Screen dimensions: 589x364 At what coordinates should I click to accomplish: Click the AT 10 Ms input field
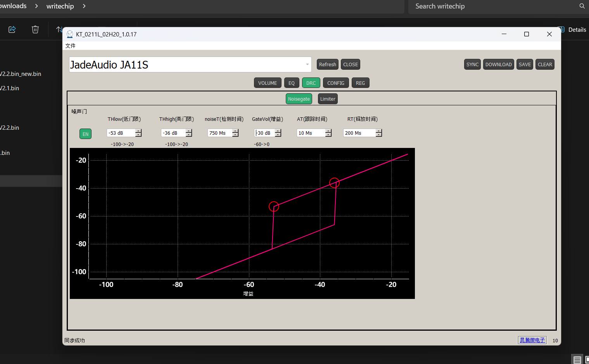click(x=311, y=133)
